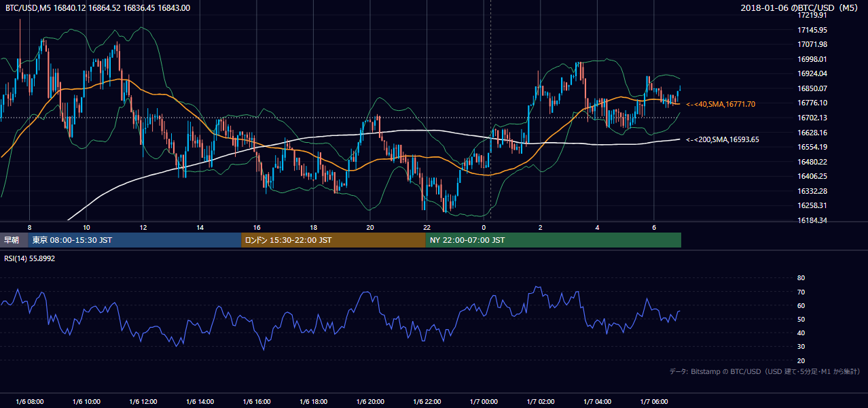This screenshot has height=408, width=868.
Task: Click the 16702.13 price axis label
Action: pos(812,118)
